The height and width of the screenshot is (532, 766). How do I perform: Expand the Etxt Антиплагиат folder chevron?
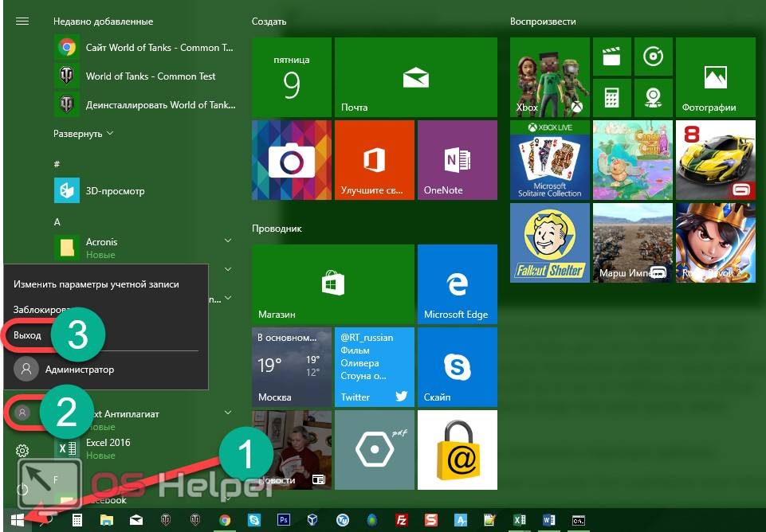(x=228, y=413)
